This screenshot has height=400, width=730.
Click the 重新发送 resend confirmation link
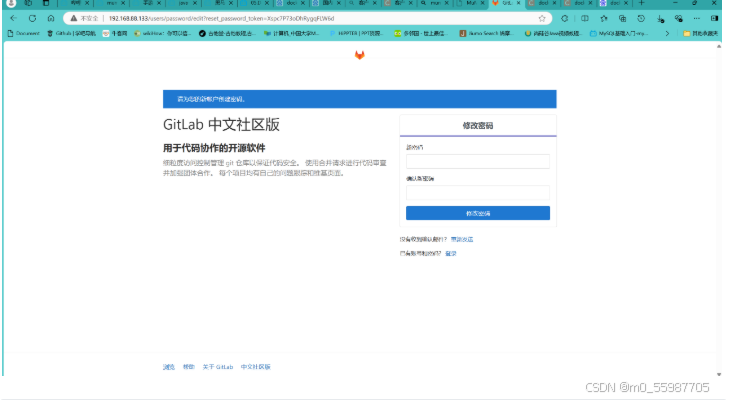(462, 239)
